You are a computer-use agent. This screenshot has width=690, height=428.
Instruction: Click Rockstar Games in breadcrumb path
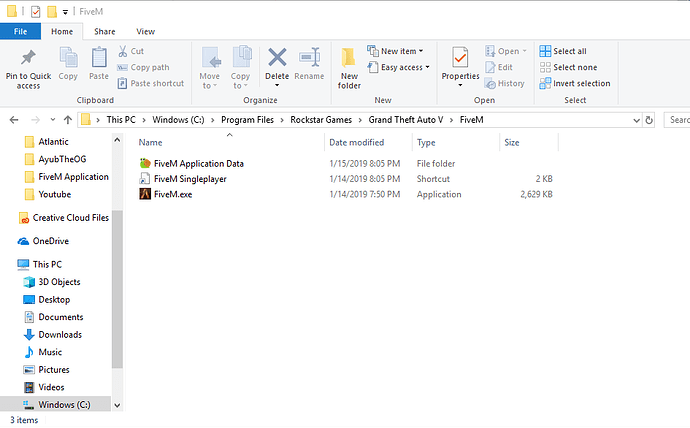[321, 120]
